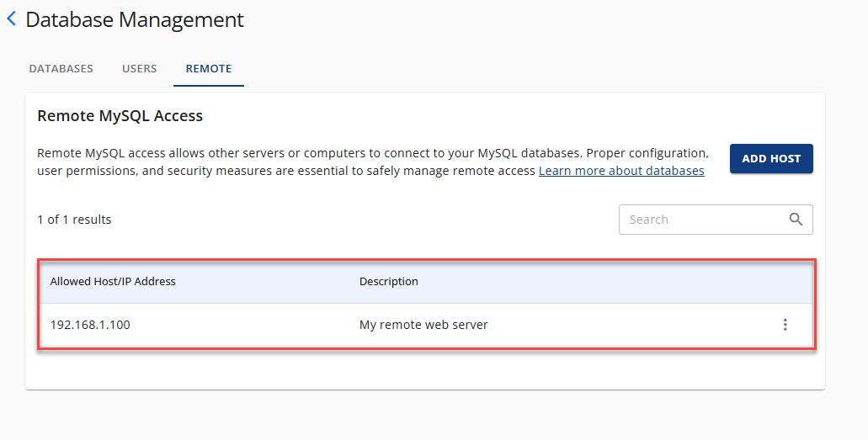Image resolution: width=868 pixels, height=440 pixels.
Task: Click the 1 of 1 results text
Action: tap(74, 220)
